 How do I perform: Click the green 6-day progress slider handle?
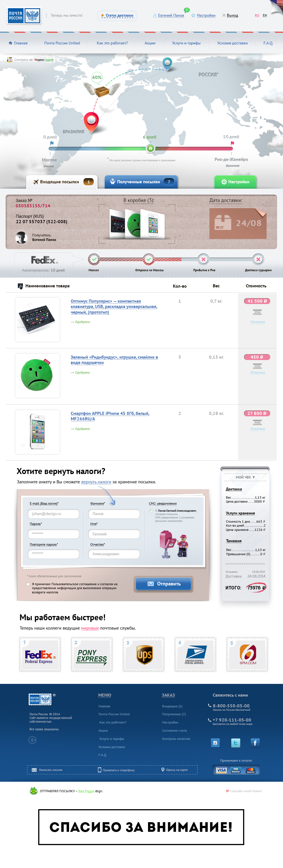click(151, 148)
